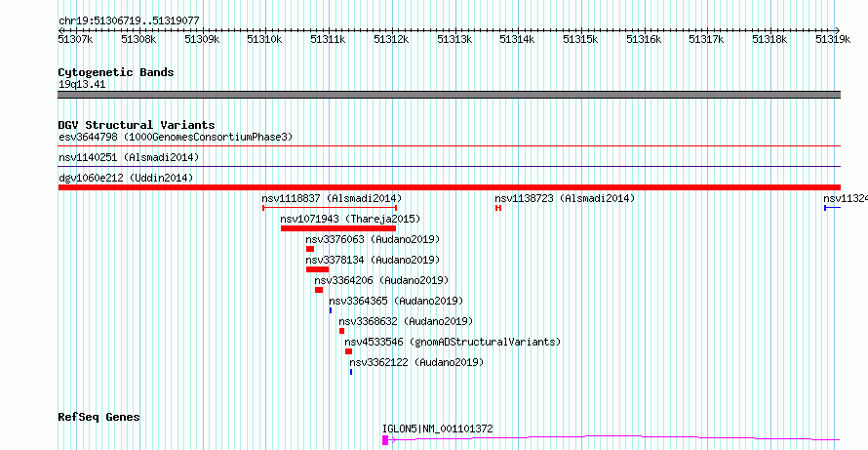868x450 pixels.
Task: Open the dgv1060e212 (Uddin2014) variant label
Action: click(126, 178)
